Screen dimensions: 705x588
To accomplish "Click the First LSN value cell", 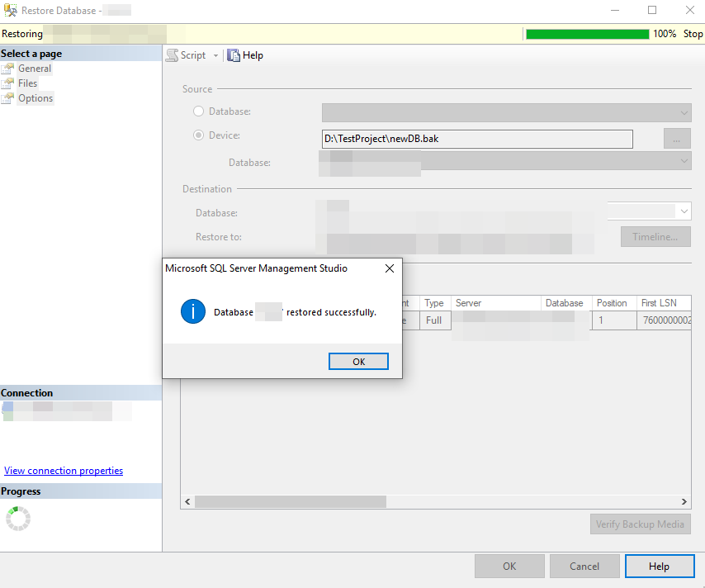I will (664, 320).
